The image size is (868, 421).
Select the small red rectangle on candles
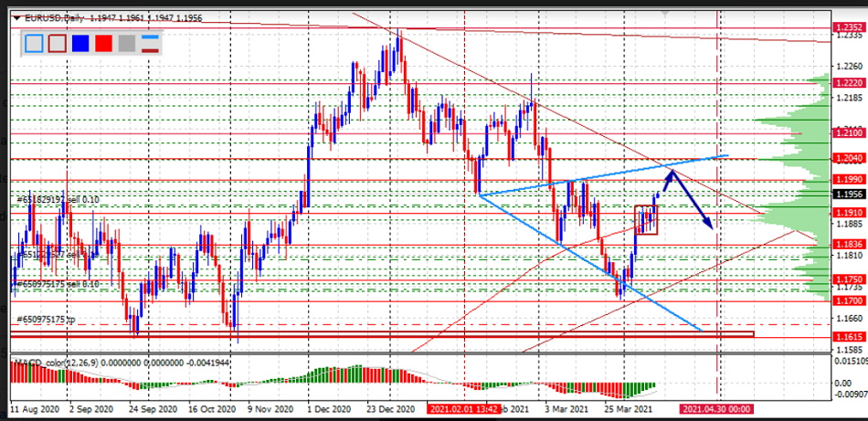pyautogui.click(x=647, y=219)
